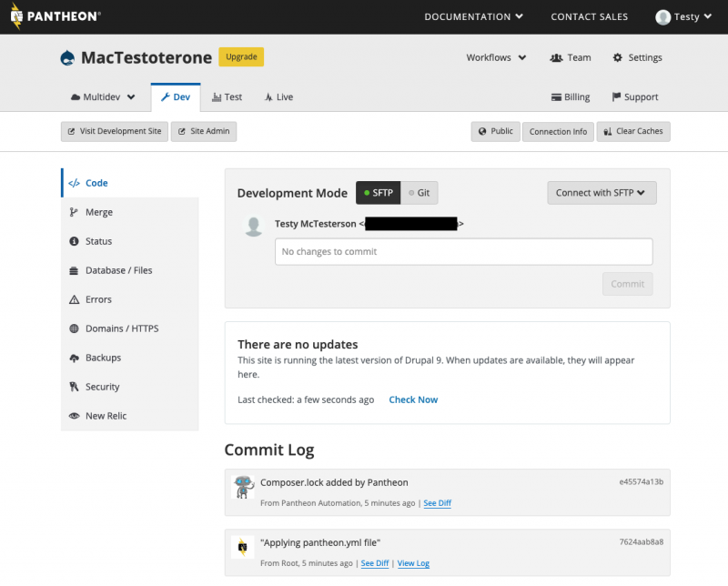Click the Commit button
Viewport: 728px width, 586px height.
click(x=627, y=284)
